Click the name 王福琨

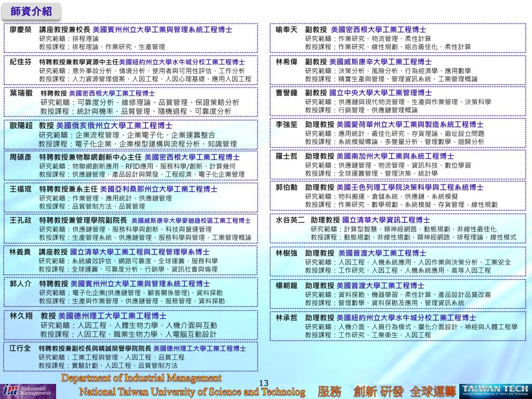[x=20, y=189]
